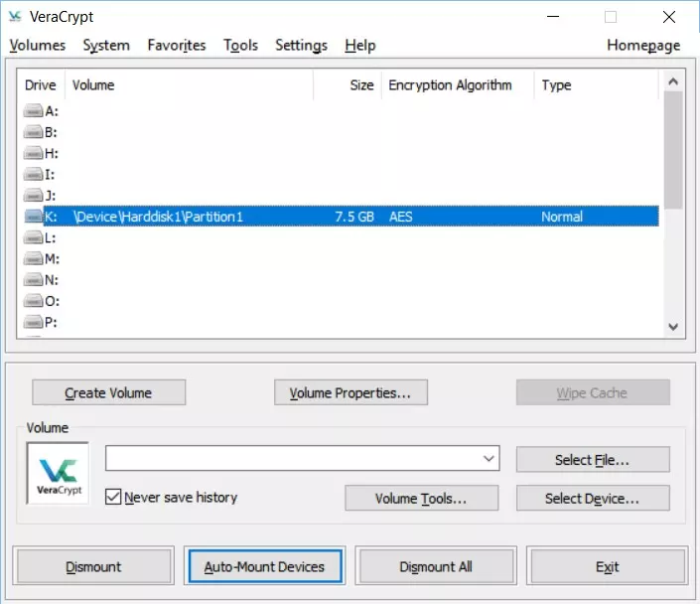Click Dismount All button
Screen dimensions: 700x604
(436, 566)
